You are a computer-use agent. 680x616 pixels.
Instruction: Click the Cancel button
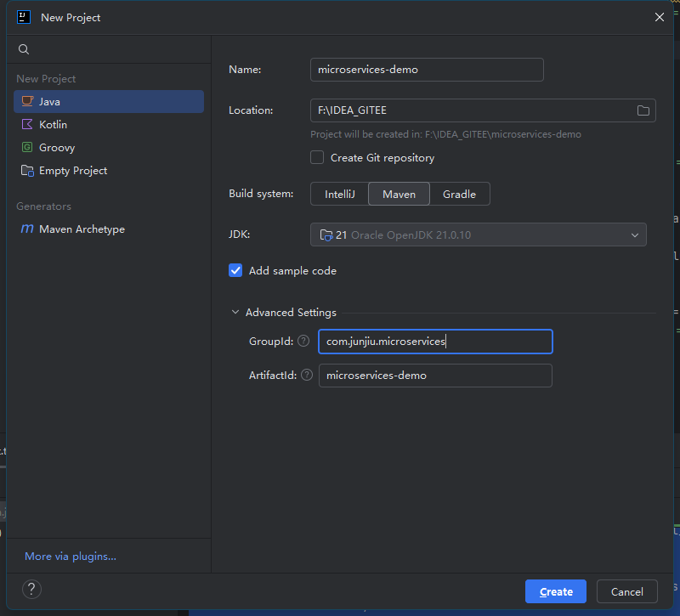point(626,591)
